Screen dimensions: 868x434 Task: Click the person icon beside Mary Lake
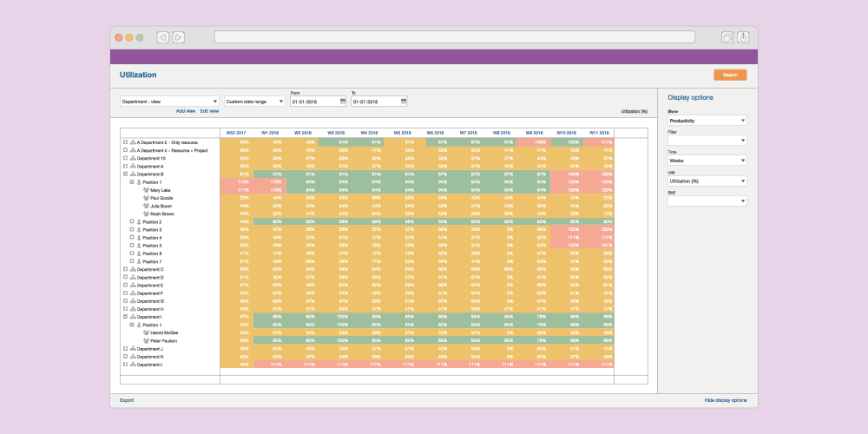coord(147,190)
